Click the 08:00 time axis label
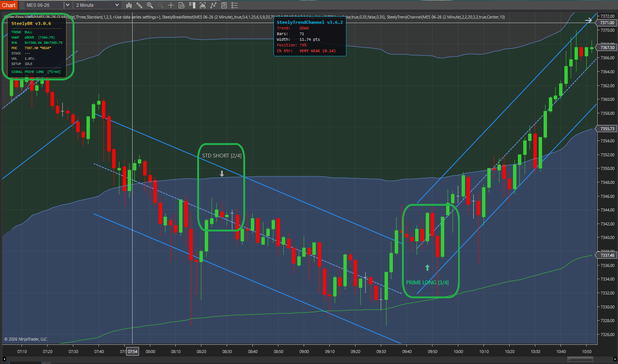The image size is (618, 364). 150,352
